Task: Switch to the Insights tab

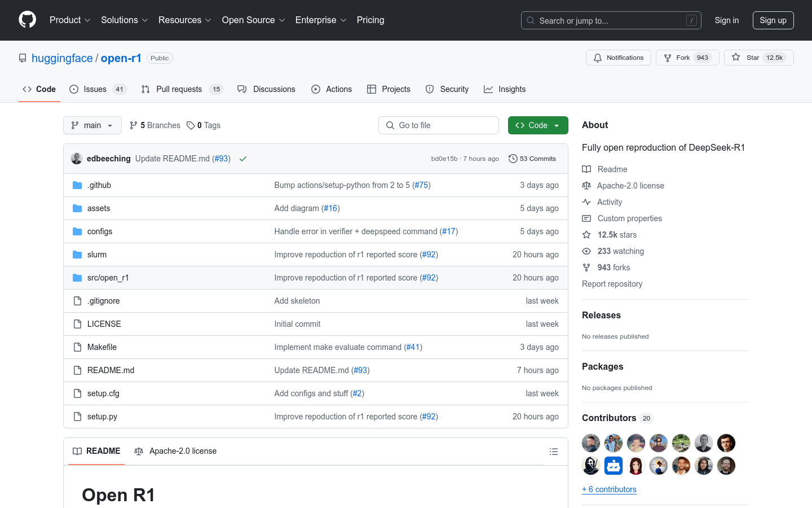Action: coord(505,89)
